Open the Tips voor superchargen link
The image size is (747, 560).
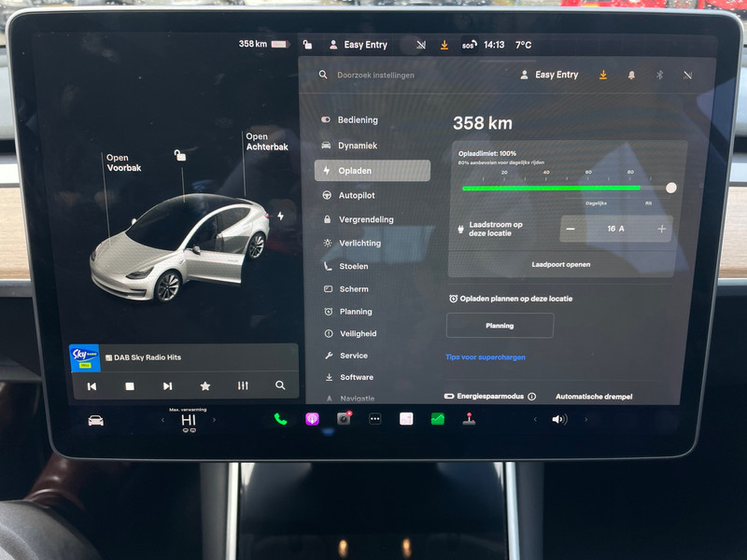(x=486, y=357)
